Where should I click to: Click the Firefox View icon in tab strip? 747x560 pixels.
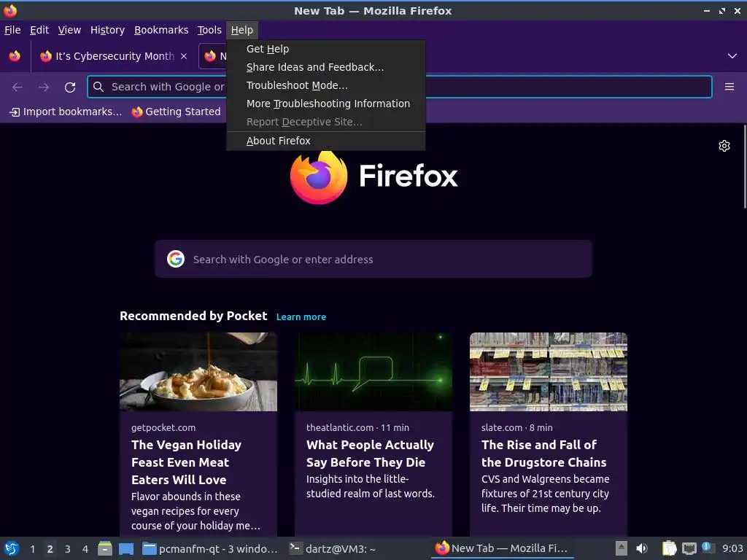tap(15, 55)
